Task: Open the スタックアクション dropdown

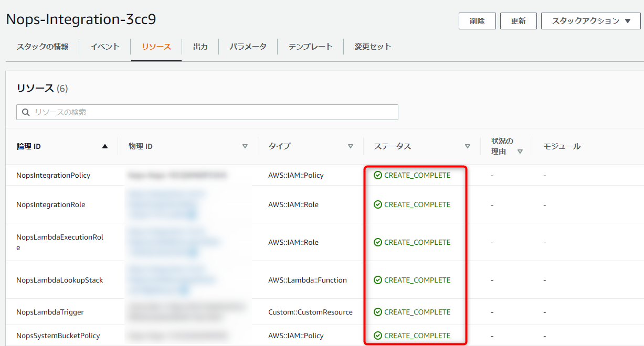Action: tap(591, 21)
